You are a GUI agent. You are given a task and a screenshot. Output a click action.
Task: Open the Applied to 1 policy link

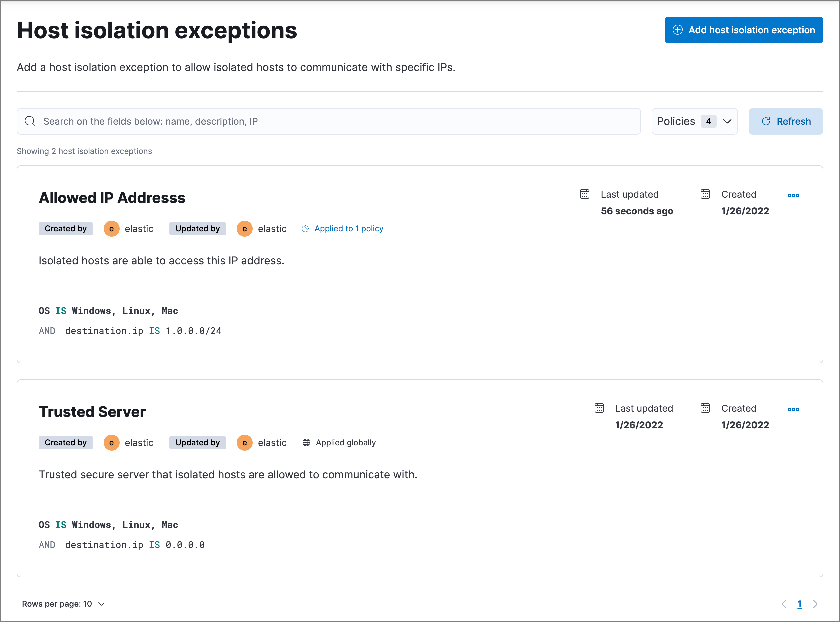point(349,228)
